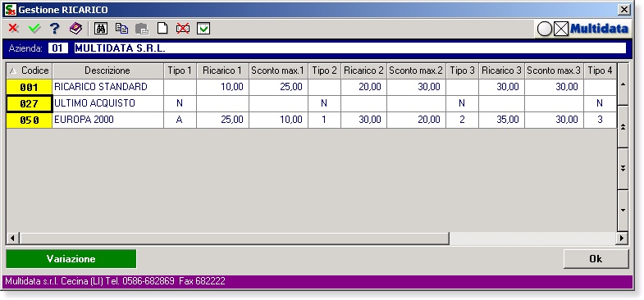Click the Sconto max.1 column header
This screenshot has width=644, height=300.
point(278,70)
